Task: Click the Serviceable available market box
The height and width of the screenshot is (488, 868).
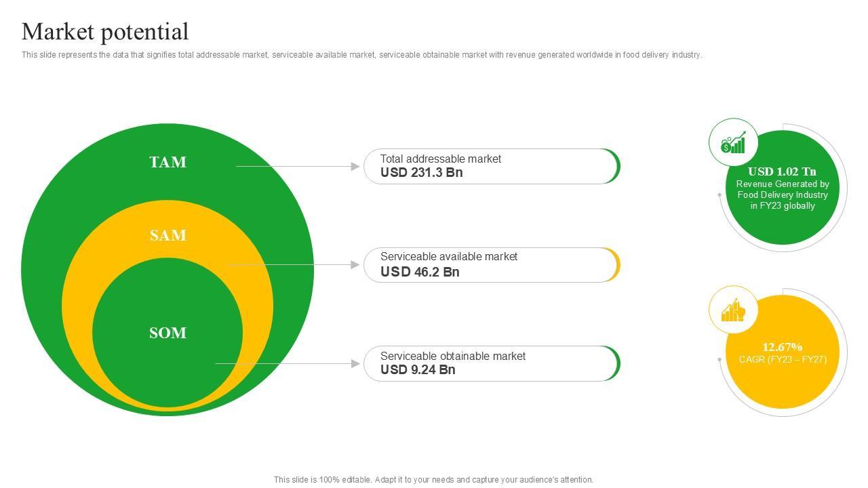Action: coord(491,265)
